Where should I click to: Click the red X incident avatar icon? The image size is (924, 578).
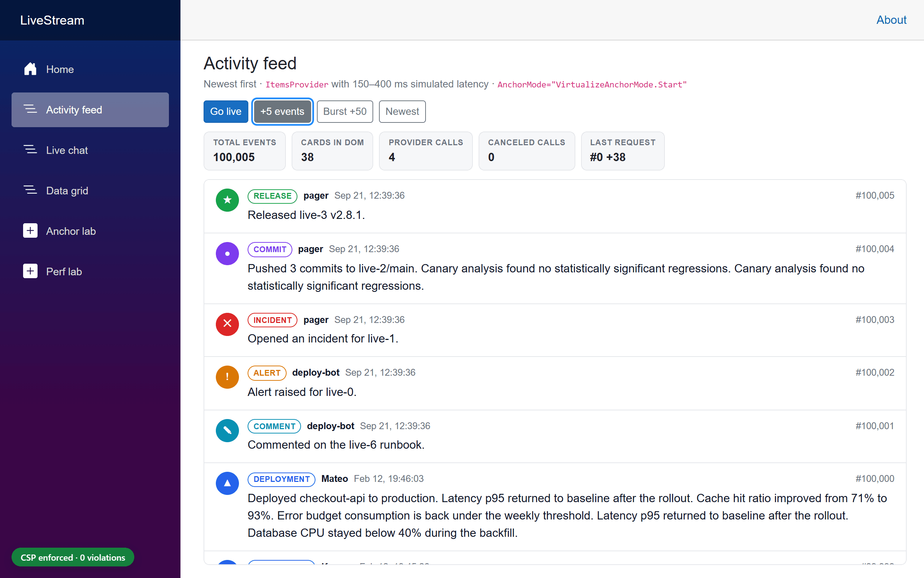pos(227,324)
